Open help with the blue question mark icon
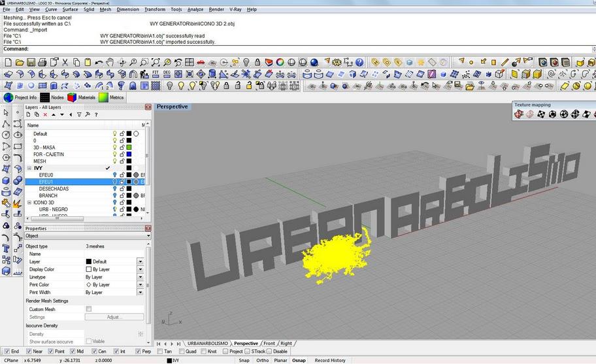The height and width of the screenshot is (364, 596). tap(359, 62)
